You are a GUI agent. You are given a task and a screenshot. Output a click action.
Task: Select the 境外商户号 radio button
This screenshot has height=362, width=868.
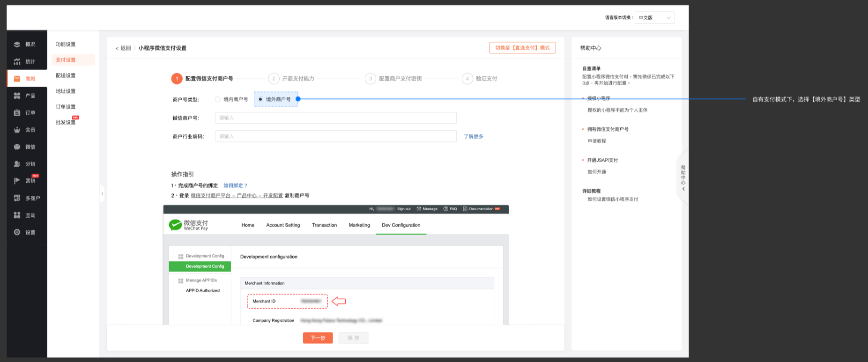pyautogui.click(x=260, y=99)
